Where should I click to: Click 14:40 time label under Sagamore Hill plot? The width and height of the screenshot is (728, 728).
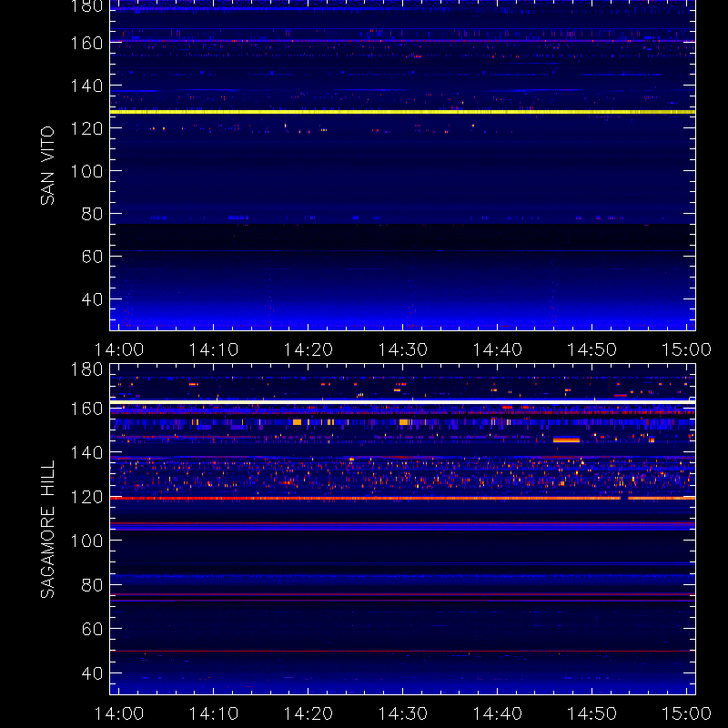497,713
